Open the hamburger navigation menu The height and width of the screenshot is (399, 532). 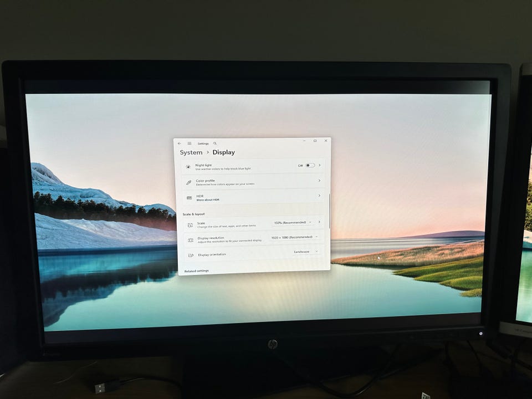pyautogui.click(x=190, y=144)
